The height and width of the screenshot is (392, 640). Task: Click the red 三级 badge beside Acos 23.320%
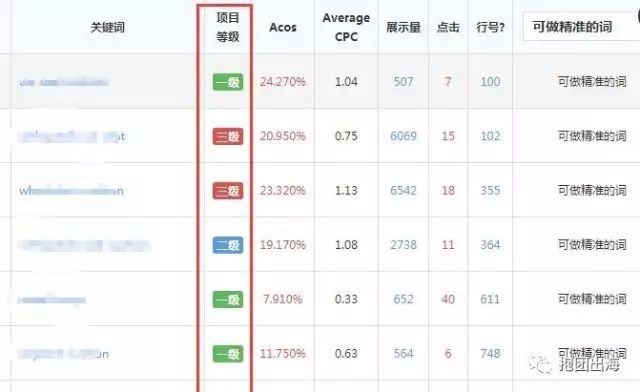pyautogui.click(x=228, y=191)
